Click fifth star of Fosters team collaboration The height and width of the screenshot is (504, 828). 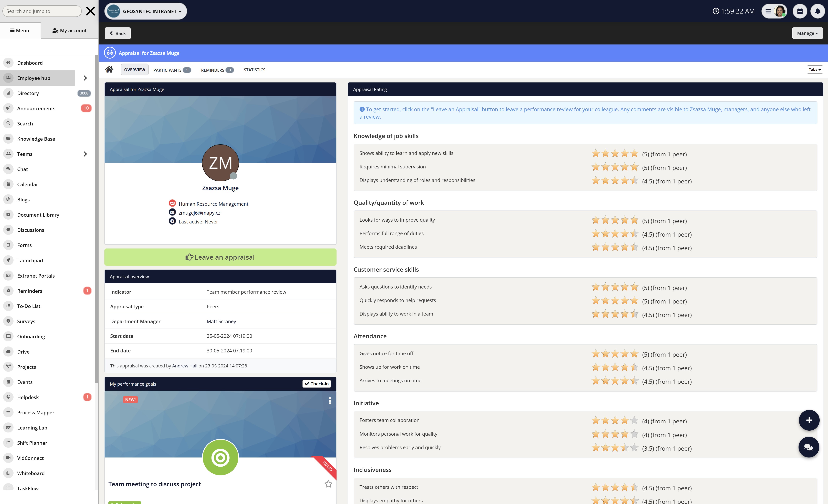coord(634,420)
